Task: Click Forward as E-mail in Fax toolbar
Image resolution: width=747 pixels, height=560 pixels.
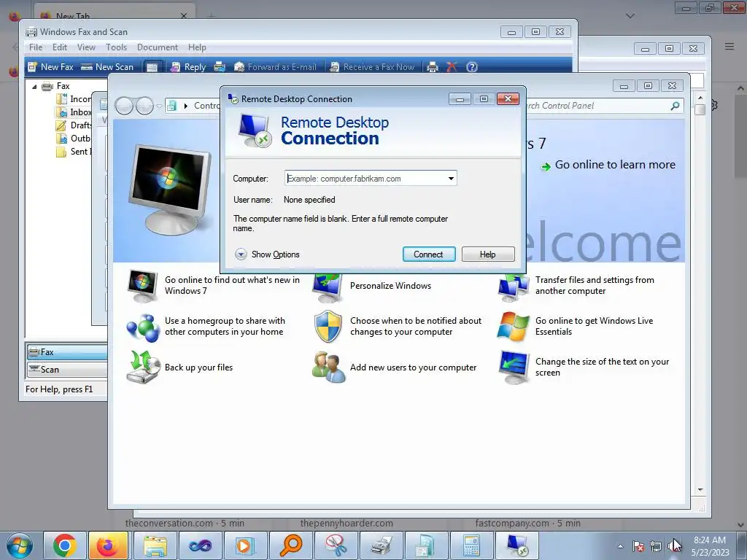Action: coord(275,67)
